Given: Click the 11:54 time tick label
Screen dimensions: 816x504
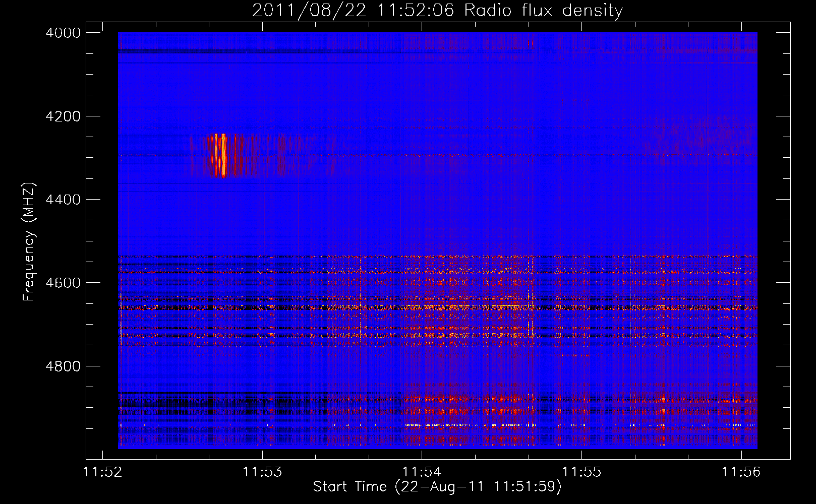Looking at the screenshot, I should [422, 472].
